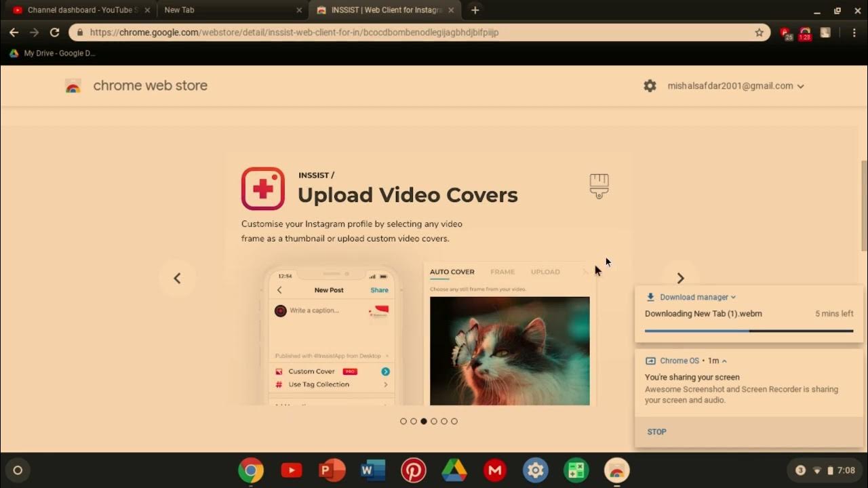The height and width of the screenshot is (488, 868).
Task: Select the first carousel dot
Action: coord(403,421)
